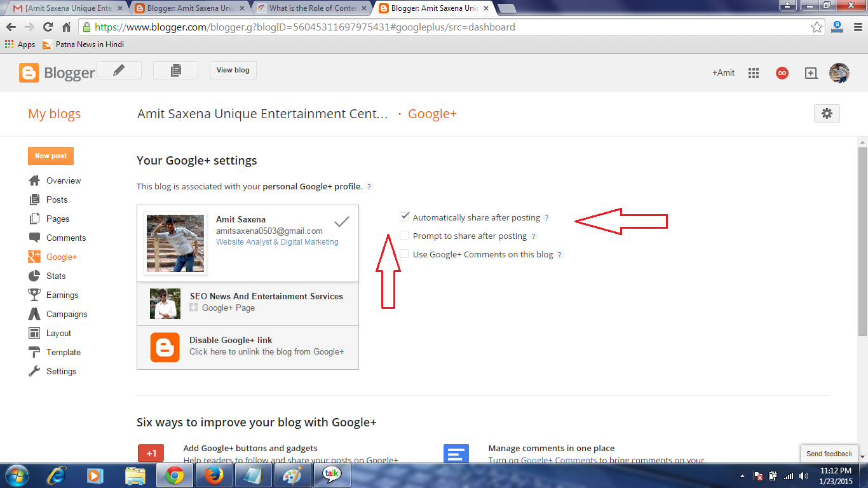Image resolution: width=868 pixels, height=488 pixels.
Task: Select the Amit Saxena profile photo
Action: tap(175, 243)
